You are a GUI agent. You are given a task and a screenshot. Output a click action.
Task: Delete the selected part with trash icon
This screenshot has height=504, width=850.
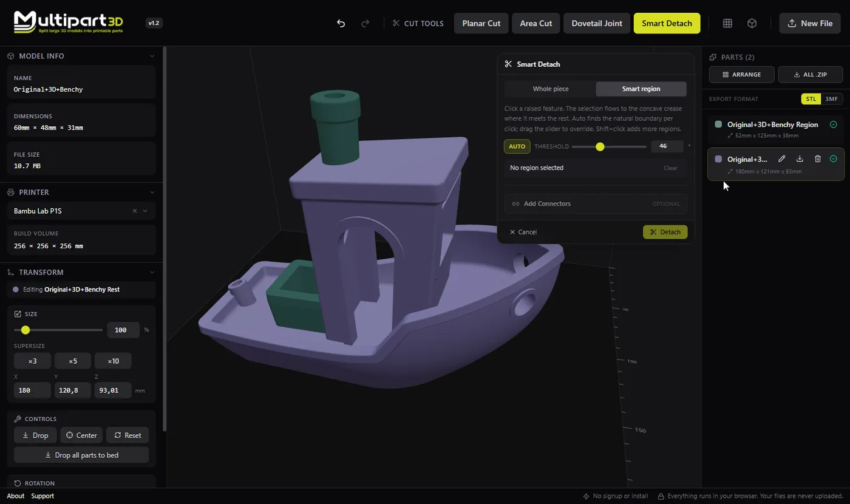point(817,159)
